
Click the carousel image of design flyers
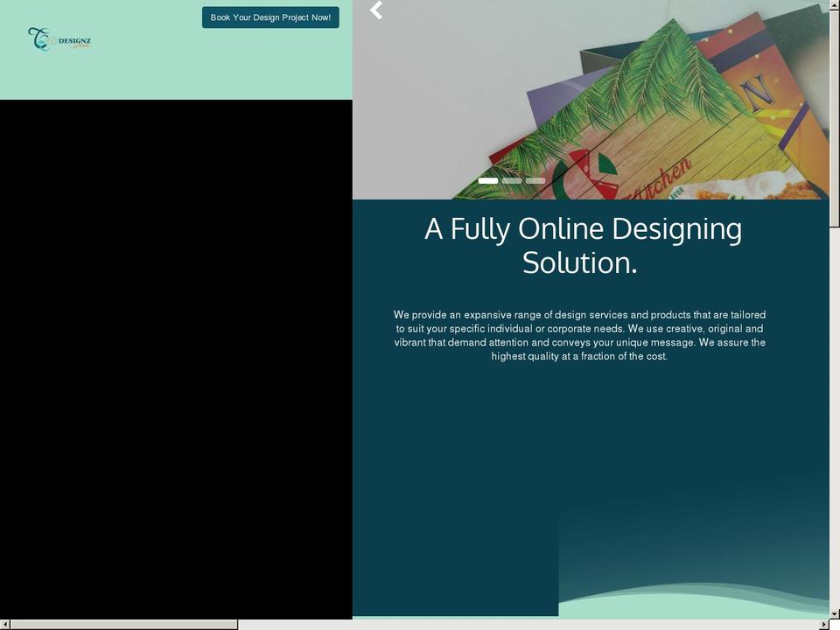pos(591,100)
